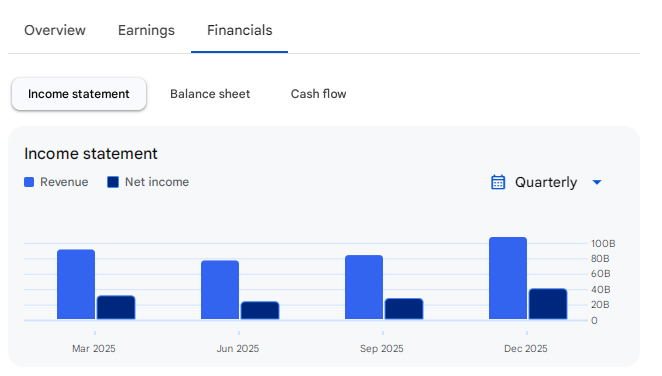
Task: Click the Revenue legend label
Action: point(64,182)
